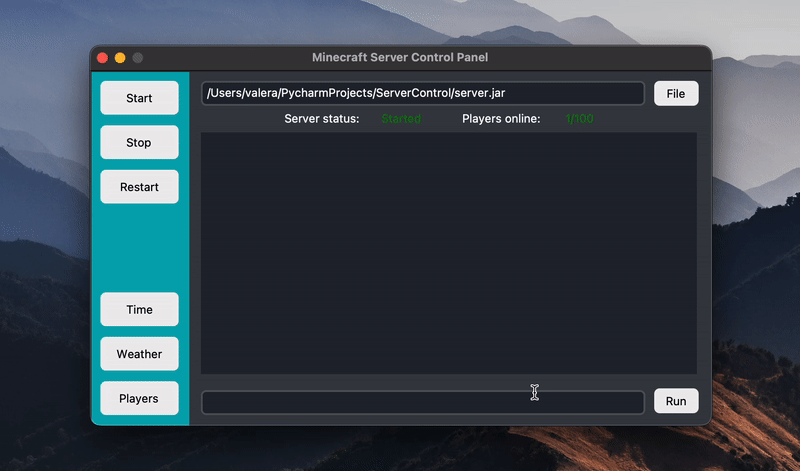800x471 pixels.
Task: Click the command input field
Action: (423, 402)
